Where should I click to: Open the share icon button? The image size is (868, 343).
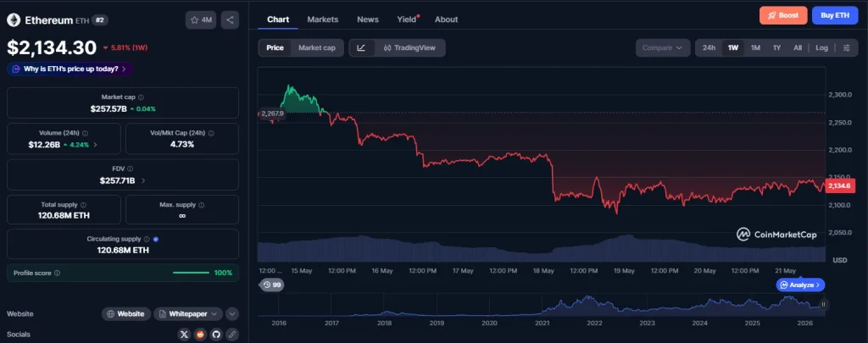(230, 20)
